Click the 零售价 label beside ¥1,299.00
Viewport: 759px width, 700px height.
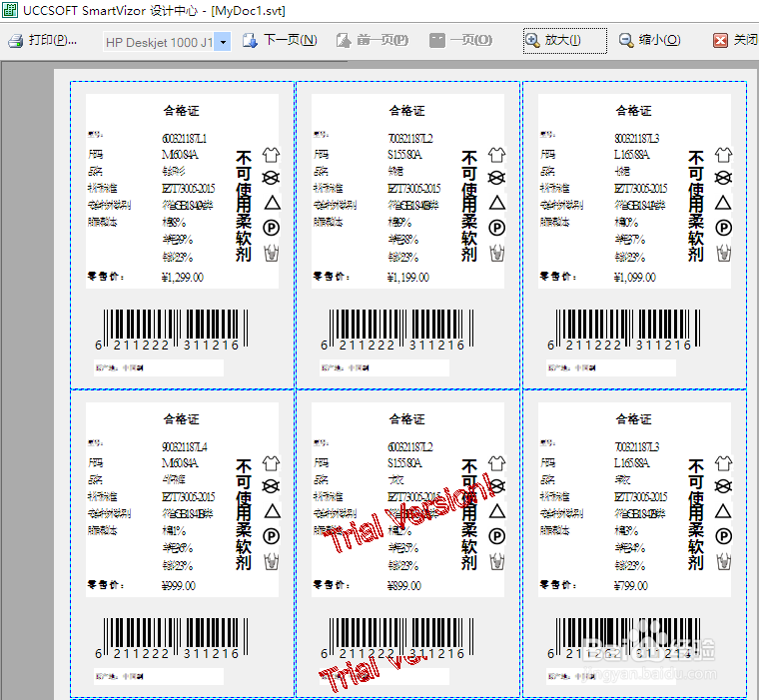(105, 277)
